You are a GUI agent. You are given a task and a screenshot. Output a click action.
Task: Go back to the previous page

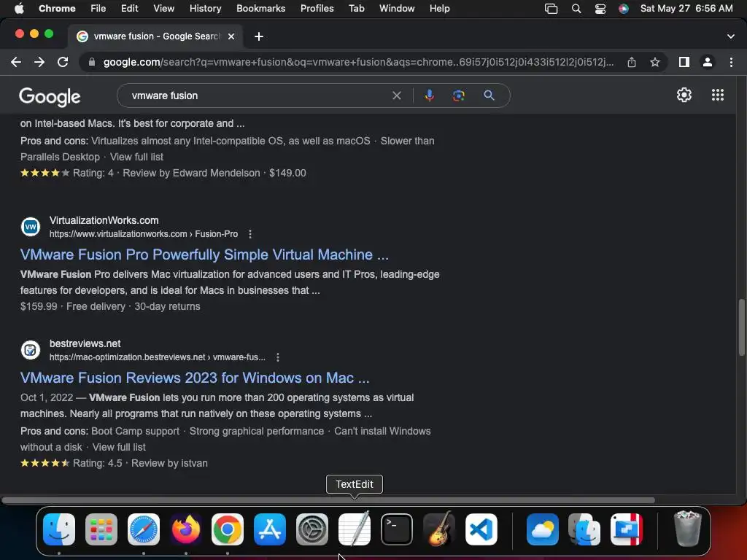pyautogui.click(x=16, y=62)
